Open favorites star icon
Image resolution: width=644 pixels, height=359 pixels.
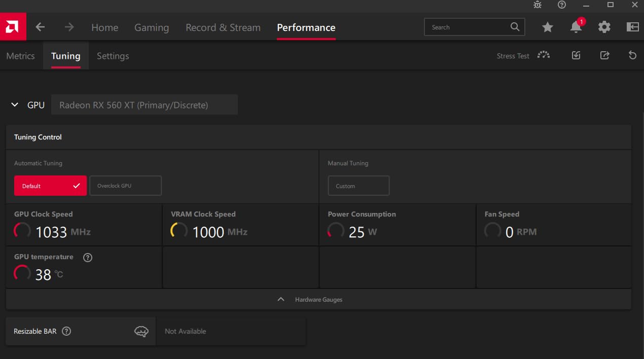548,27
